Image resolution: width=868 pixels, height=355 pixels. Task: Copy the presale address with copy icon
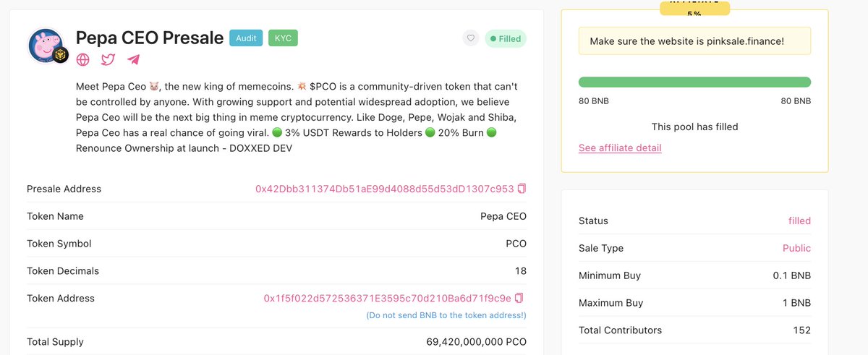[522, 189]
